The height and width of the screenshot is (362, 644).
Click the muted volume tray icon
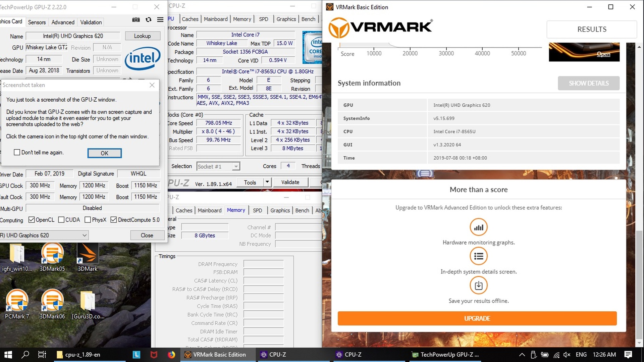coord(567,355)
